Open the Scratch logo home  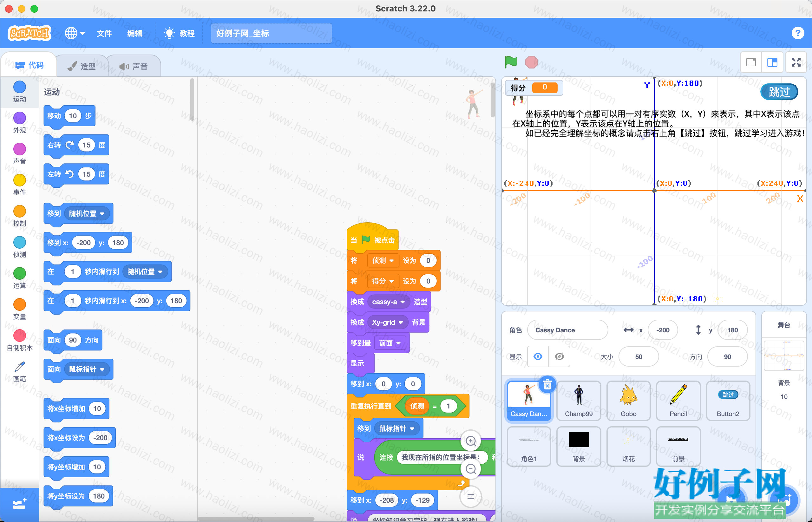[x=29, y=33]
